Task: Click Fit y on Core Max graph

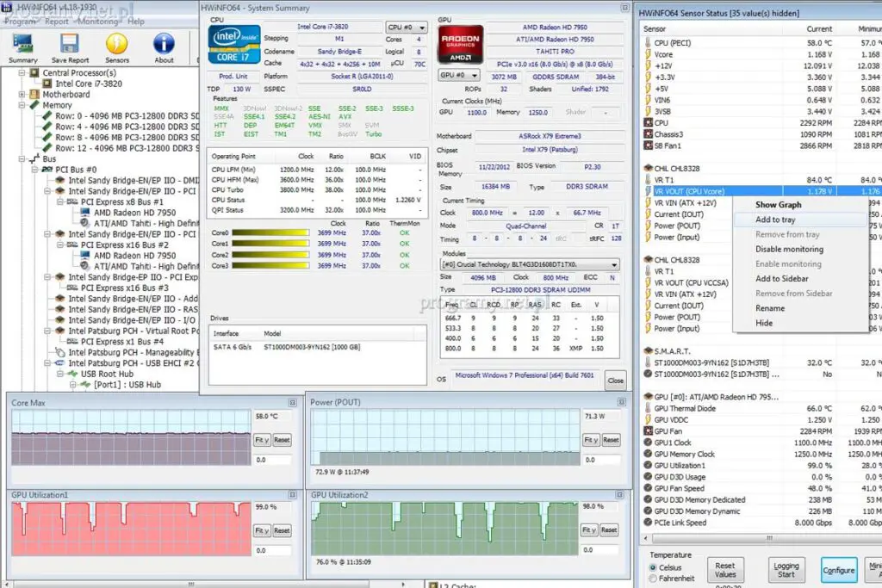Action: point(262,440)
